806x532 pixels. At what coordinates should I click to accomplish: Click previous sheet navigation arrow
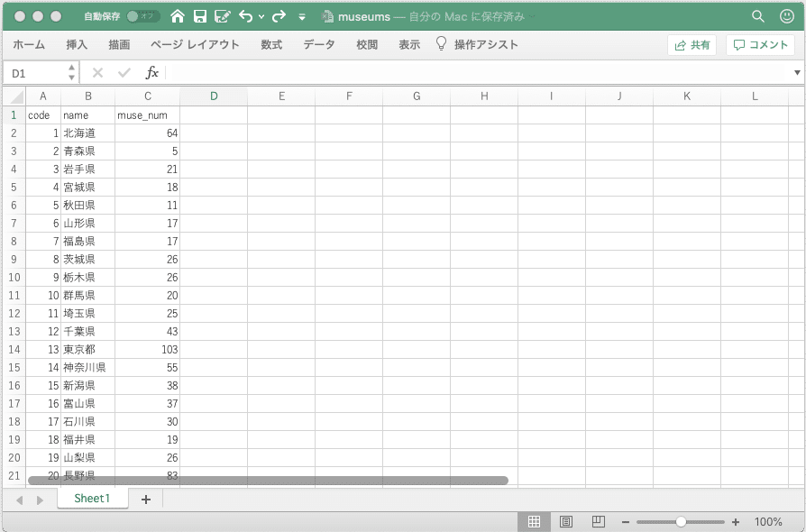(20, 500)
